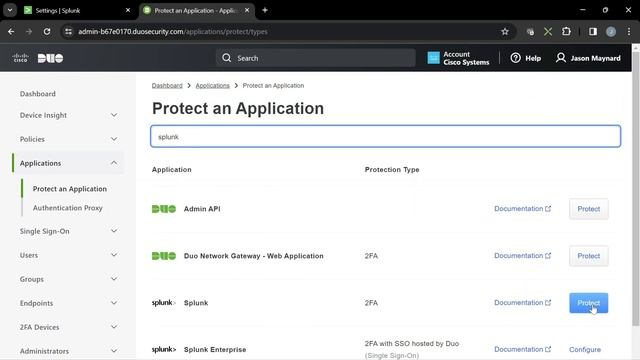Expand Groups sidebar section
Screen dimensions: 640x360
[68, 279]
